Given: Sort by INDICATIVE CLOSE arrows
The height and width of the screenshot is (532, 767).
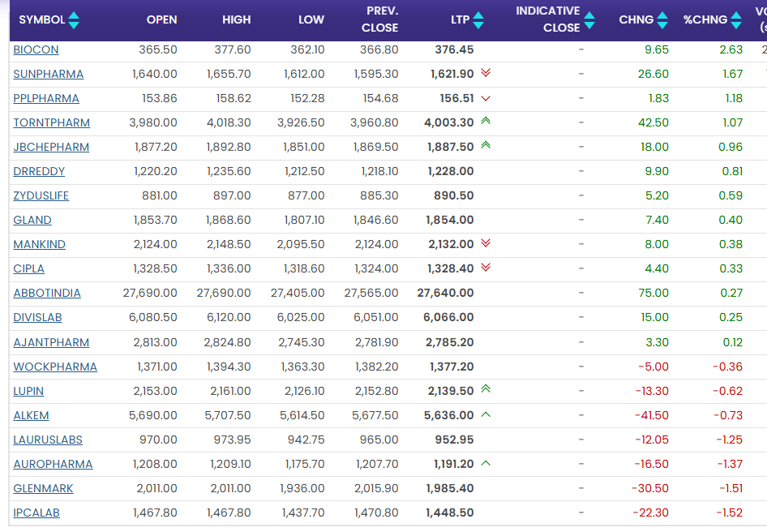Looking at the screenshot, I should pyautogui.click(x=589, y=19).
